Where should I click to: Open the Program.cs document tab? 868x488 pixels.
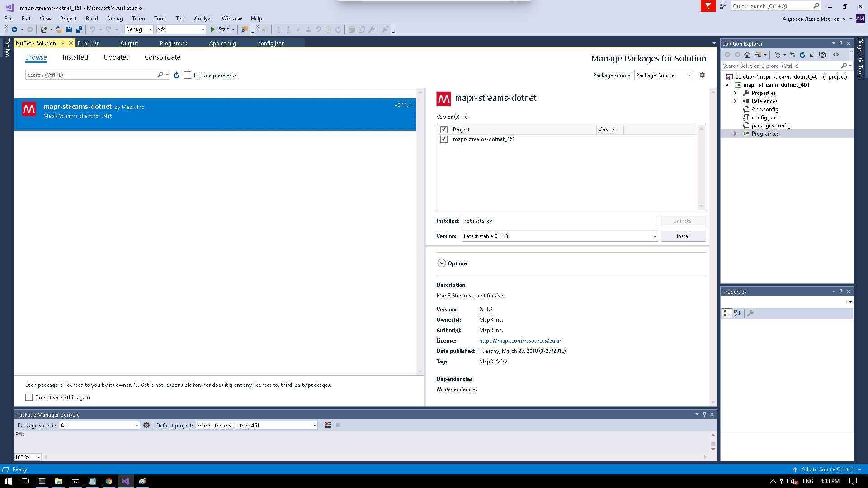click(174, 43)
